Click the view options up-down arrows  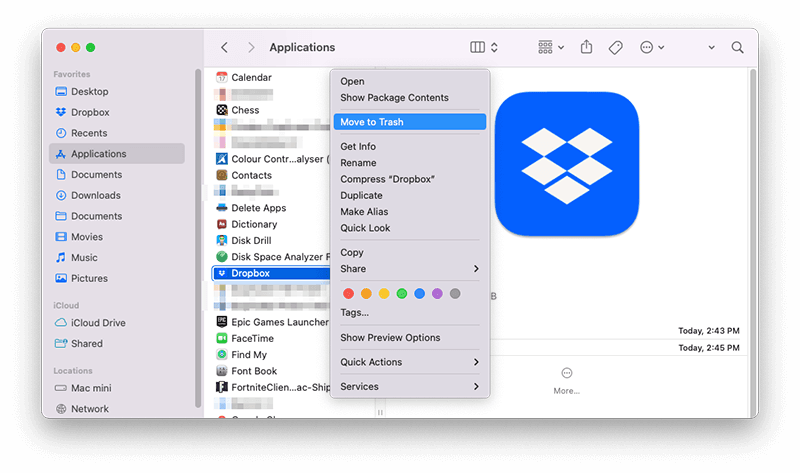494,47
